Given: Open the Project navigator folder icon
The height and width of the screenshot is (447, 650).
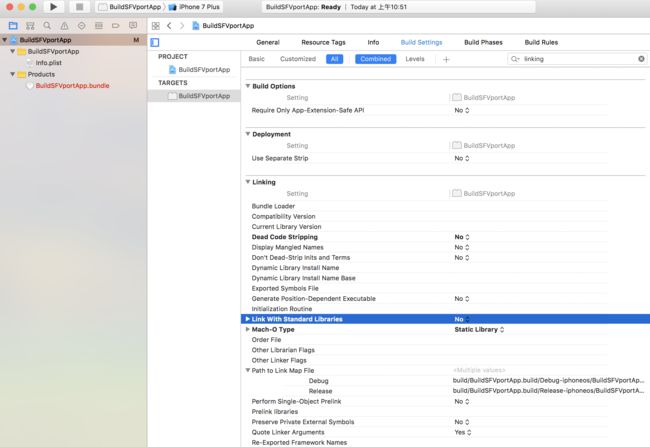Looking at the screenshot, I should click(13, 26).
